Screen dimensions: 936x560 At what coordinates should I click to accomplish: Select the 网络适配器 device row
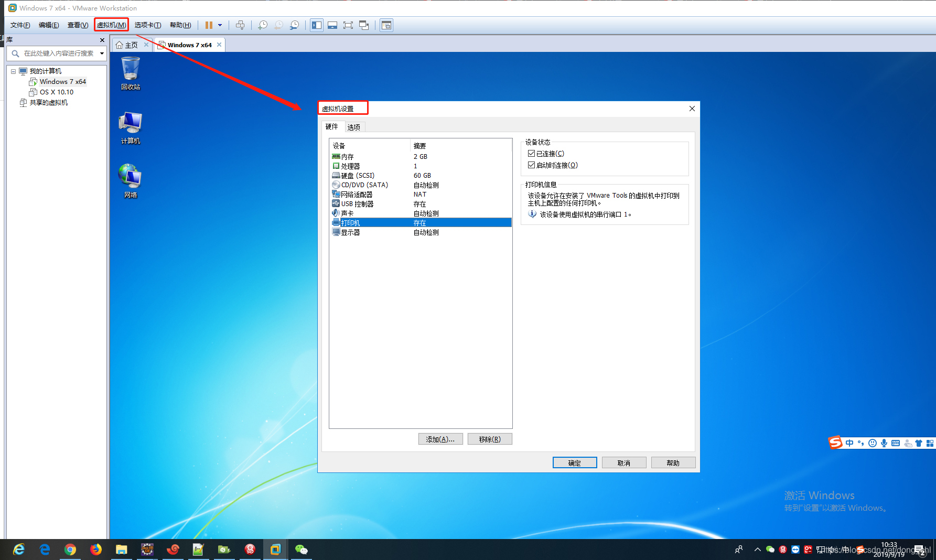click(421, 195)
